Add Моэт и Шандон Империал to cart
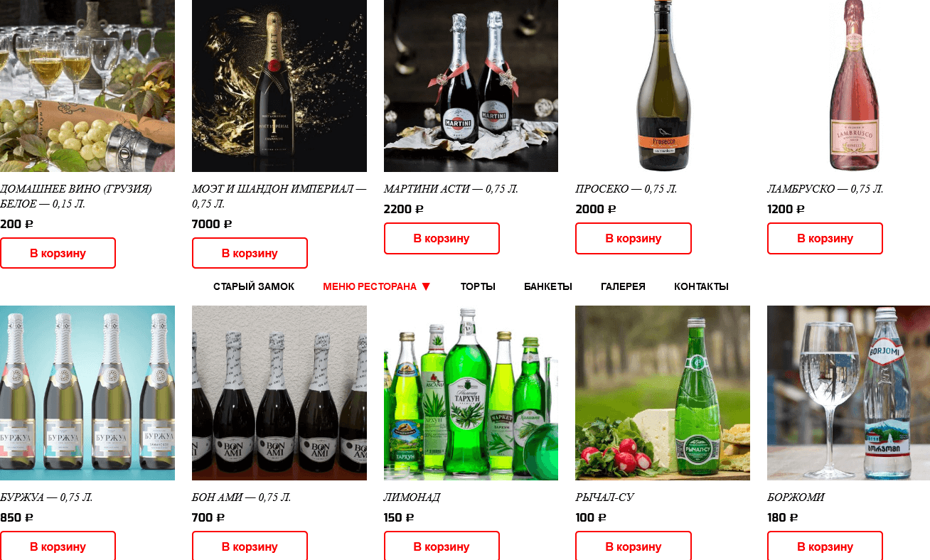Viewport: 930px width, 560px height. coord(250,253)
